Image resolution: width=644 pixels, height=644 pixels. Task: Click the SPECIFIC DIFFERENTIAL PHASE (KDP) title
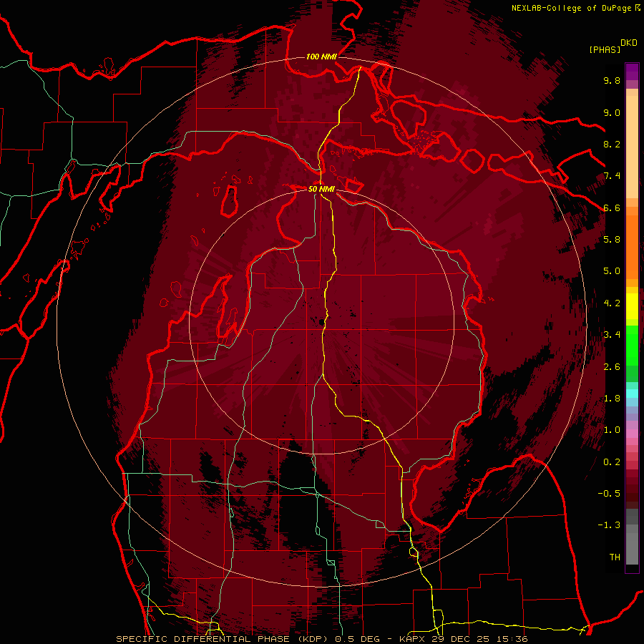point(223,639)
